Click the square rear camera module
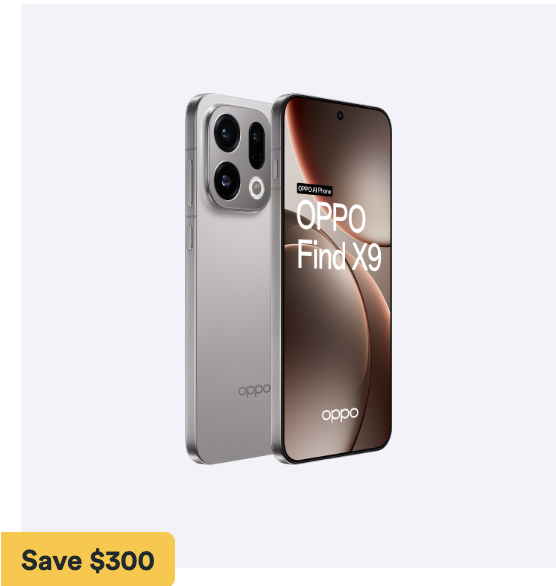 (238, 158)
